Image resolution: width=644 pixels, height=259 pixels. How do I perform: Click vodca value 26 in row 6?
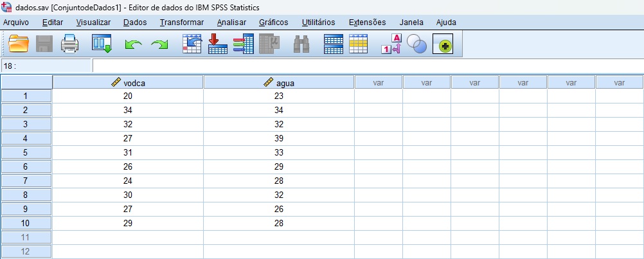click(x=128, y=166)
